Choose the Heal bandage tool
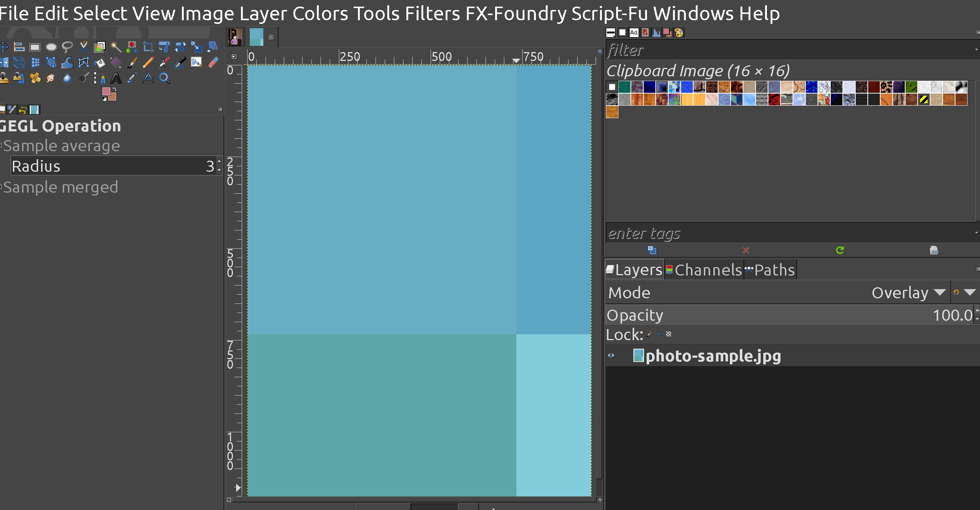The width and height of the screenshot is (980, 510). click(35, 79)
